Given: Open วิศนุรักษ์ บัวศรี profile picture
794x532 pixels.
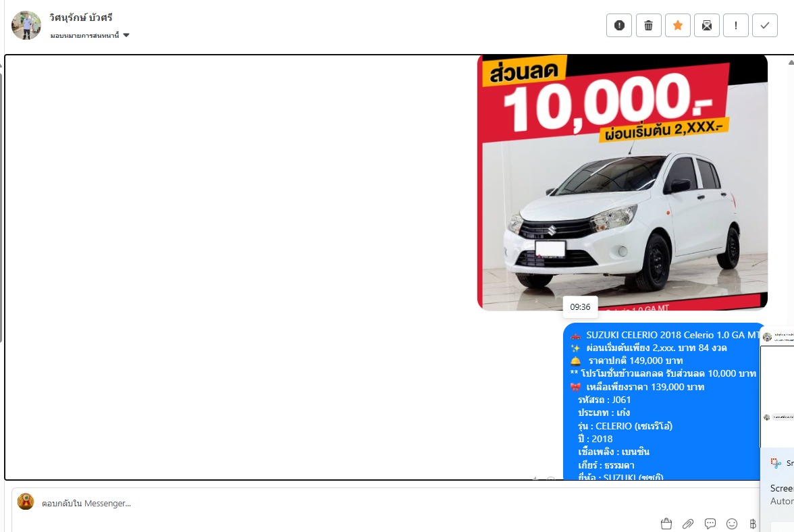Looking at the screenshot, I should tap(26, 25).
